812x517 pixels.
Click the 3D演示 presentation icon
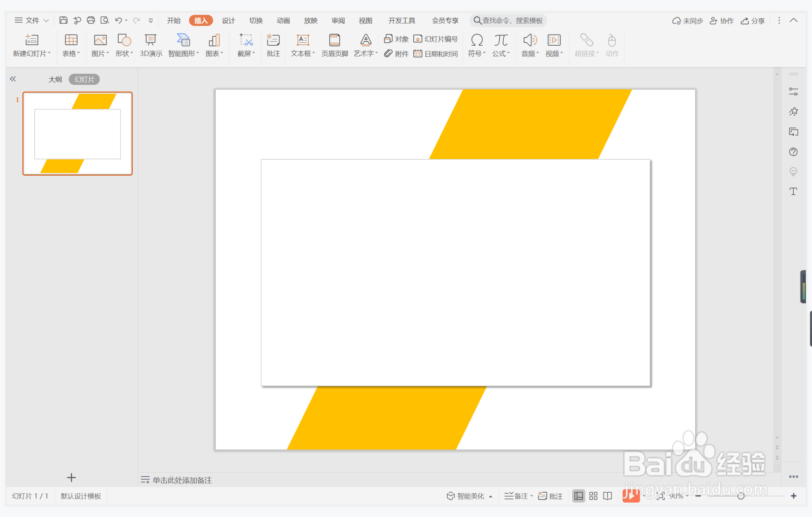[x=151, y=45]
